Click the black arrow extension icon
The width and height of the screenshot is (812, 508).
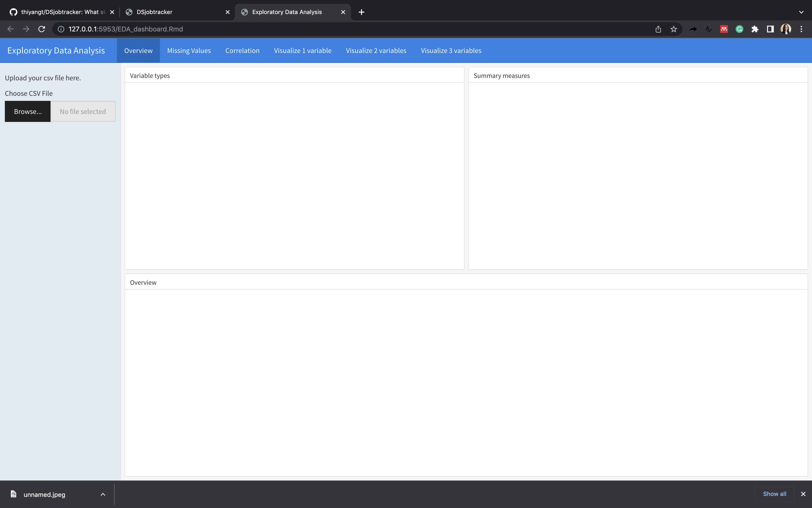point(693,29)
